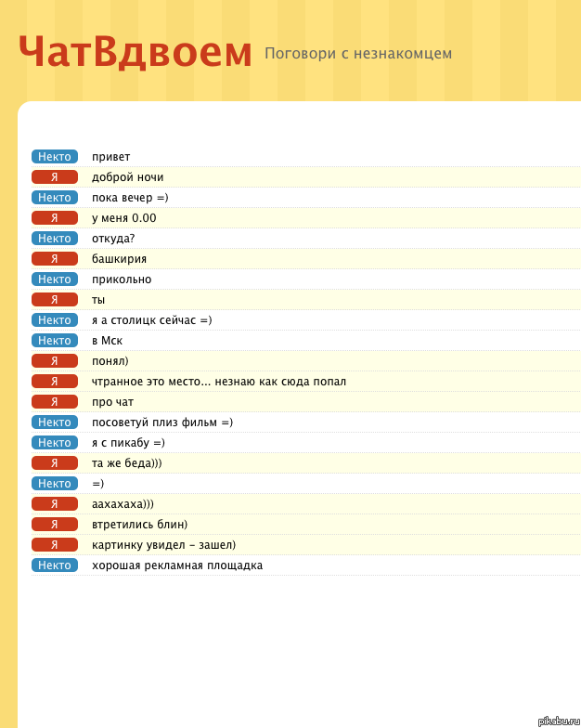Select the message 'я с пикабу =)'
This screenshot has width=581, height=728.
click(128, 443)
